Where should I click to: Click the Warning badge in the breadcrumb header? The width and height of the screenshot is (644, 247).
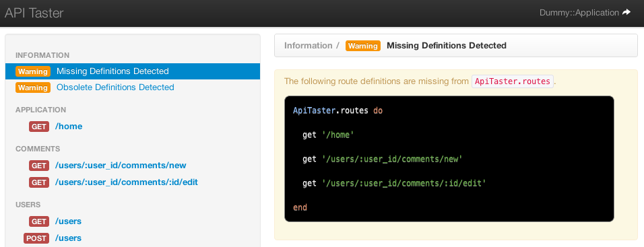tap(363, 46)
